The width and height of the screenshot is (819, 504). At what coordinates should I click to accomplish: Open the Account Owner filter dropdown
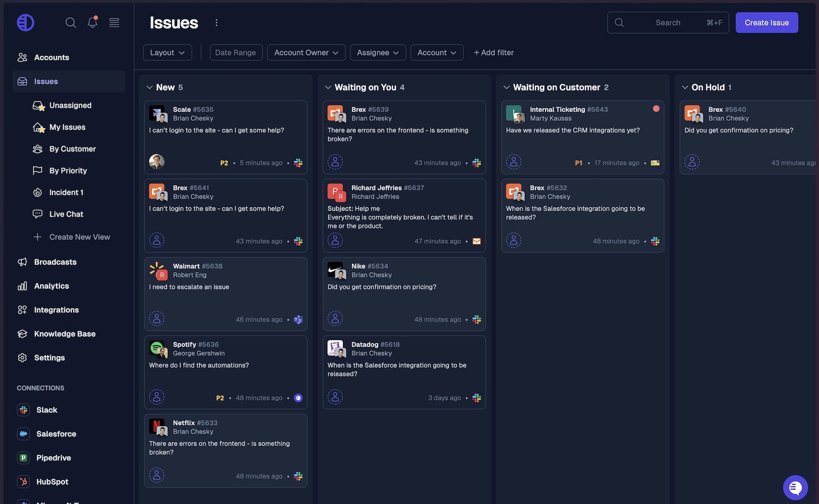[x=306, y=53]
